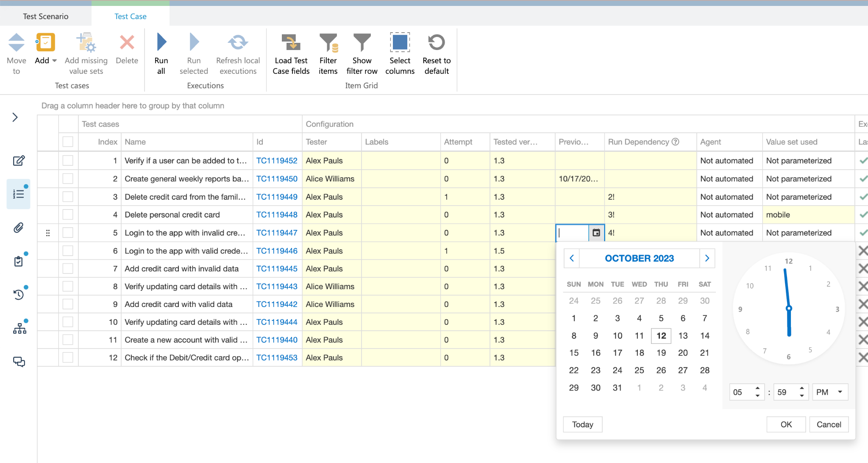Tick the checkbox for row 6
Image resolution: width=868 pixels, height=463 pixels.
tap(68, 251)
